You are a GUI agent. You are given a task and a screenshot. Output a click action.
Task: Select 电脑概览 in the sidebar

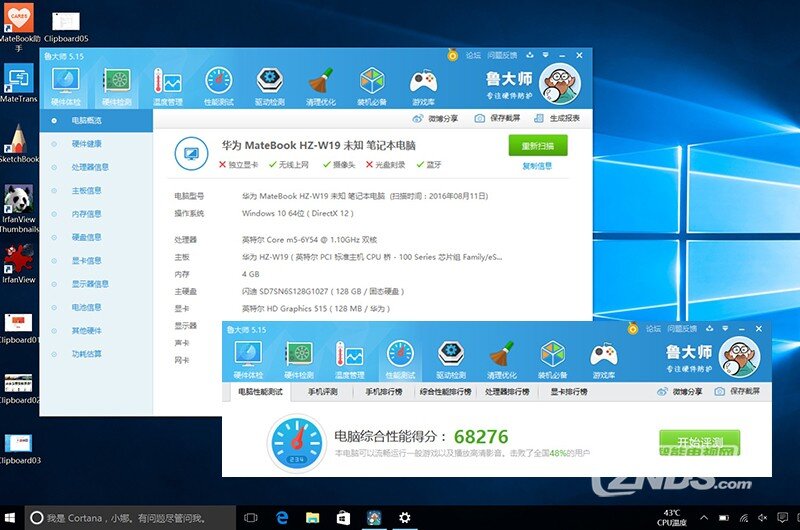tap(96, 120)
